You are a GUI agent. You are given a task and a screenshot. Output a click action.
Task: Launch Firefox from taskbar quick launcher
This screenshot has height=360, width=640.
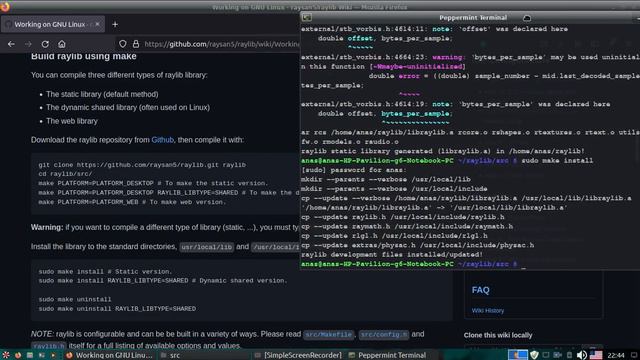click(18, 355)
